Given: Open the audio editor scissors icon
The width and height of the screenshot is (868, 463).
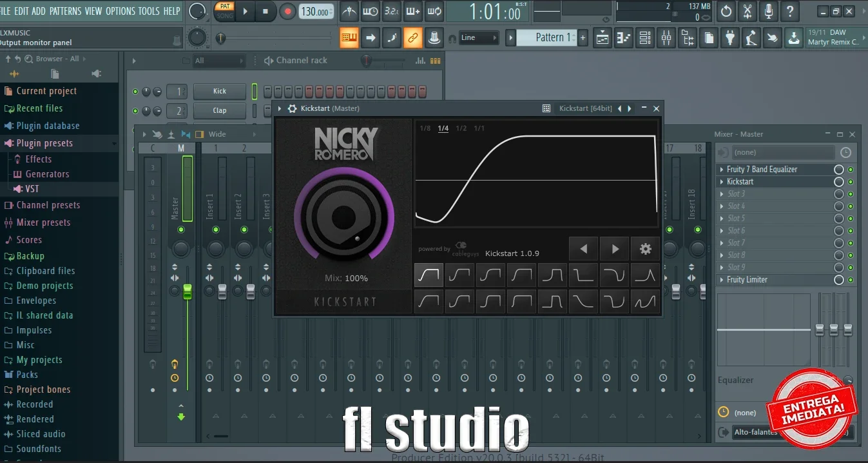Looking at the screenshot, I should pos(747,11).
